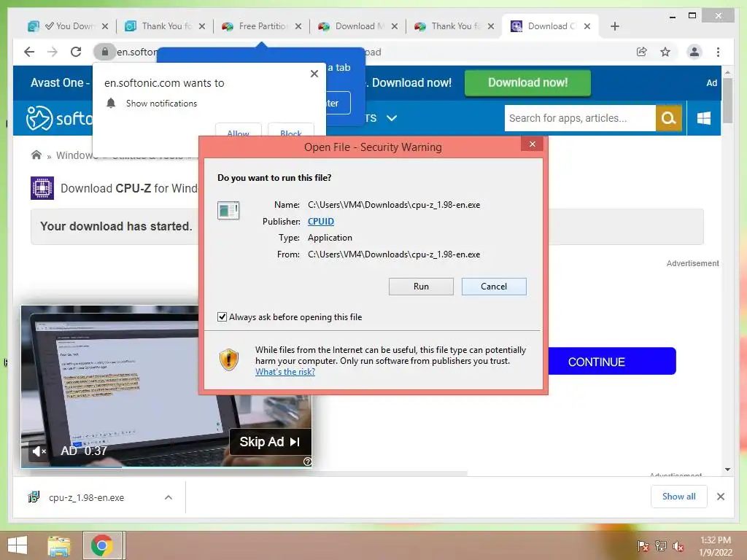Click the browser forward arrow
This screenshot has height=560, width=747.
53,52
